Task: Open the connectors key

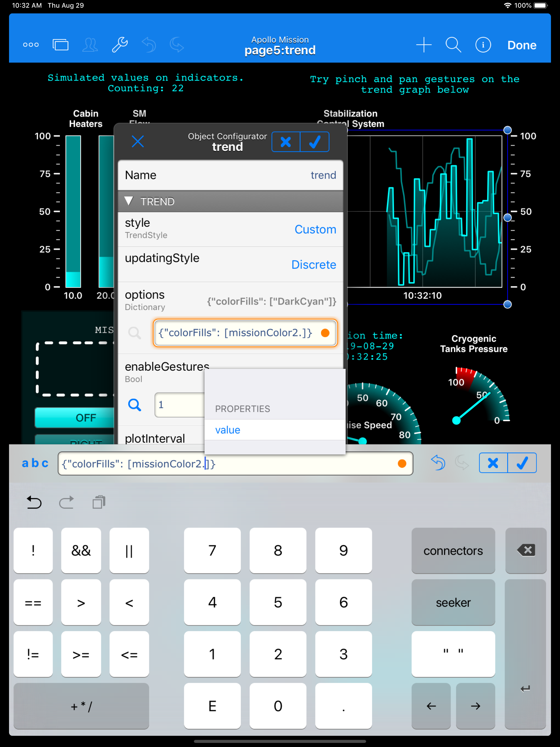Action: tap(453, 551)
